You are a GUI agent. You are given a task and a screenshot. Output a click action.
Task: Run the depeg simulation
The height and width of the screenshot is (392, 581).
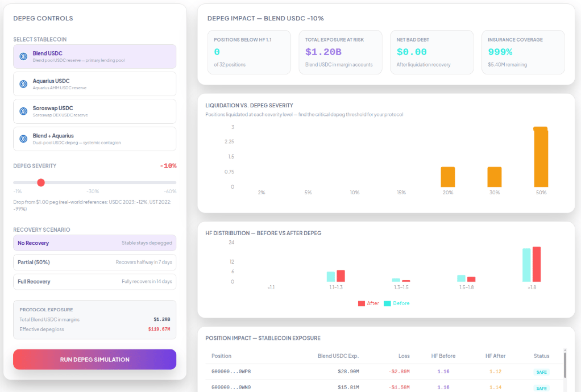[94, 360]
